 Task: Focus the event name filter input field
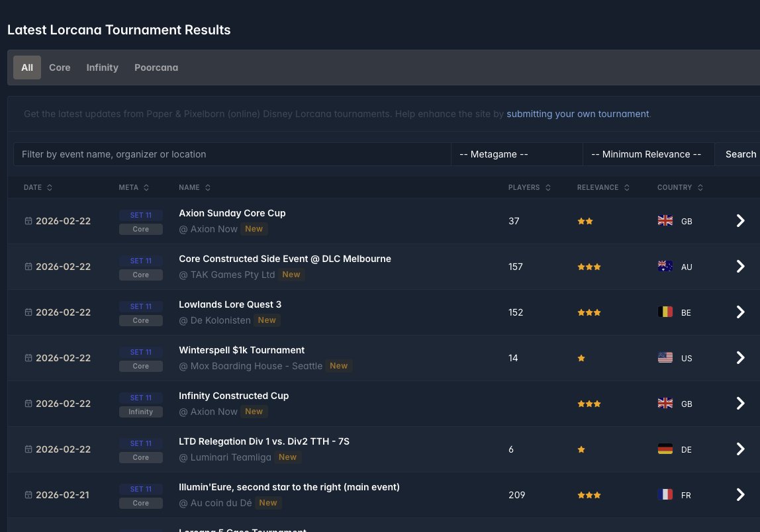[x=232, y=154]
